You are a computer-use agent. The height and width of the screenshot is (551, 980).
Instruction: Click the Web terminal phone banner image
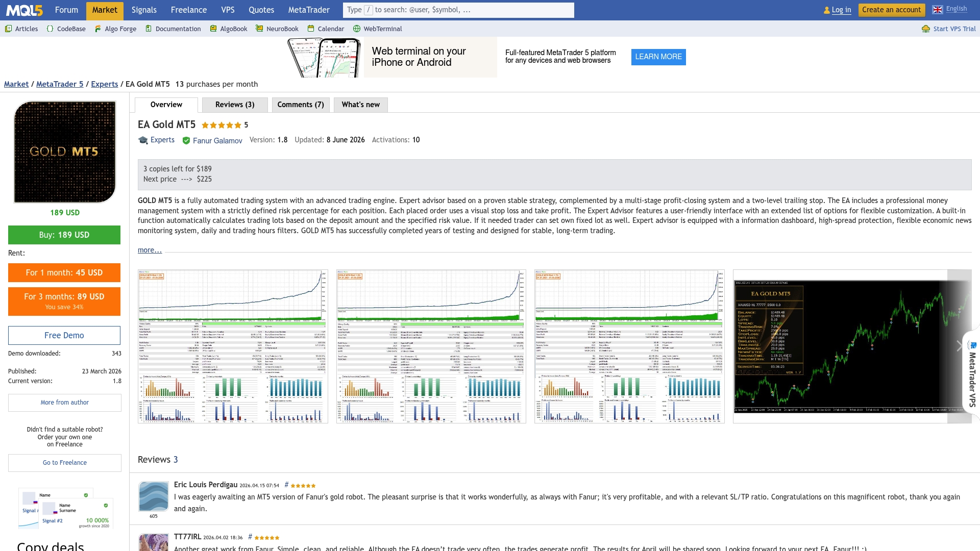(x=324, y=57)
